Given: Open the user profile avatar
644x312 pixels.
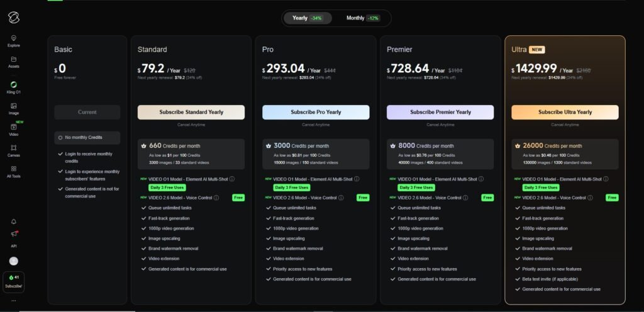Looking at the screenshot, I should pyautogui.click(x=13, y=261).
